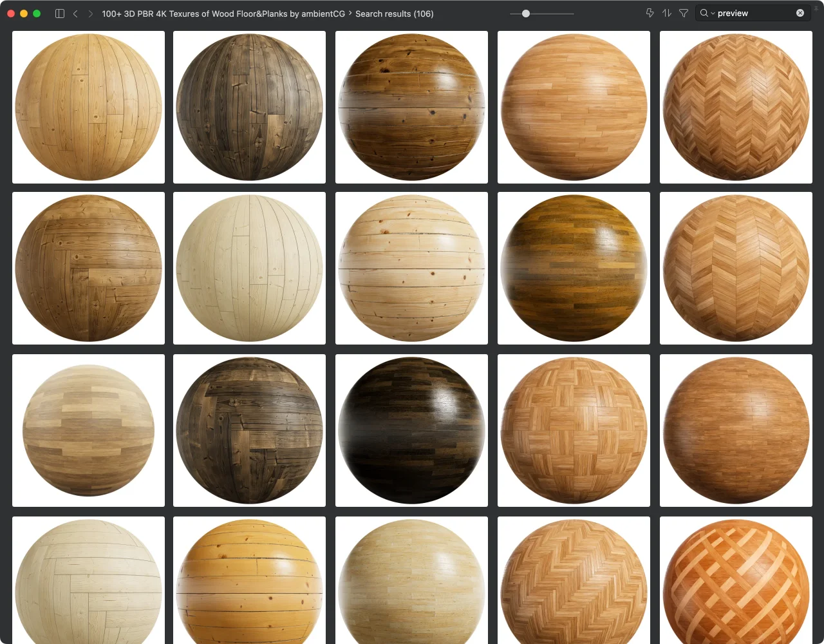Select the honey pine vertical planks sphere
Viewport: 824px width, 644px height.
[88, 107]
